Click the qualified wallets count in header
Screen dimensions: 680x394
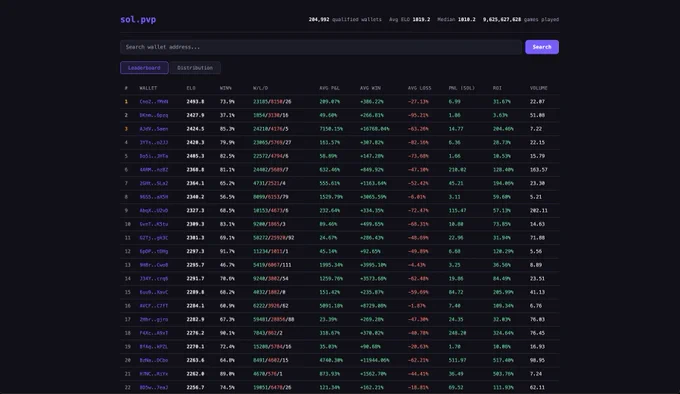tap(345, 20)
